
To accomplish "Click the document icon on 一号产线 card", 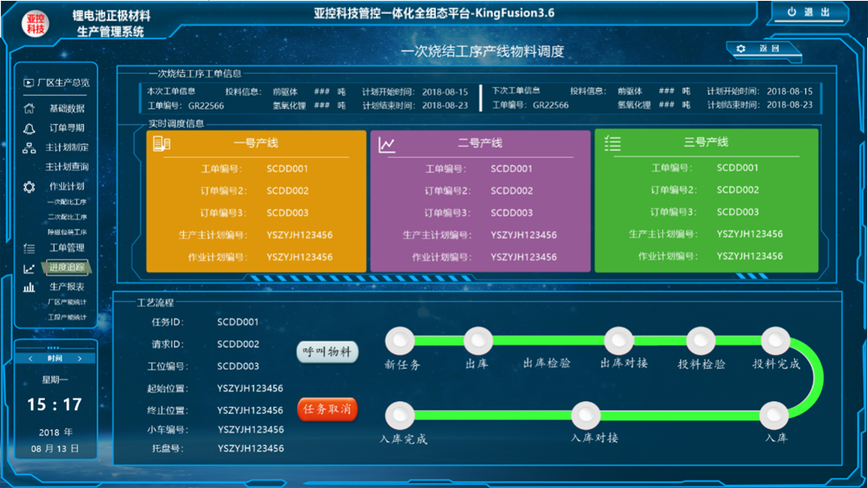I will [161, 144].
